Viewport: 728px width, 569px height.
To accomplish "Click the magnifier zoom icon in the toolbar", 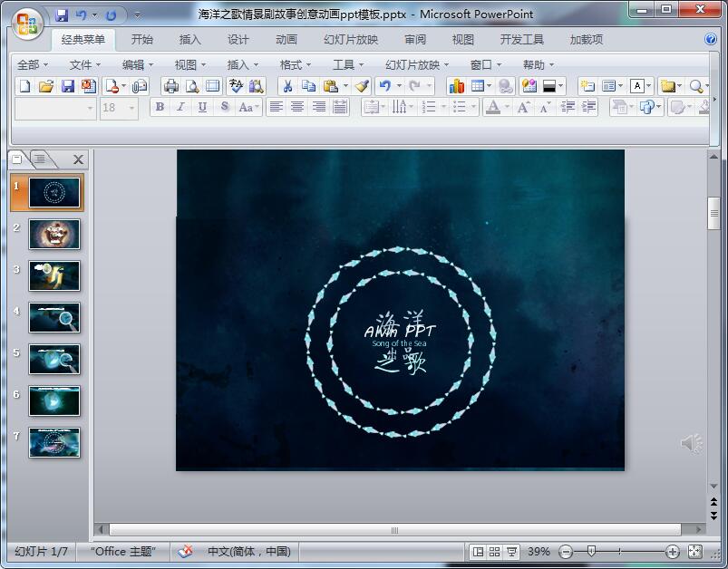I will (695, 86).
